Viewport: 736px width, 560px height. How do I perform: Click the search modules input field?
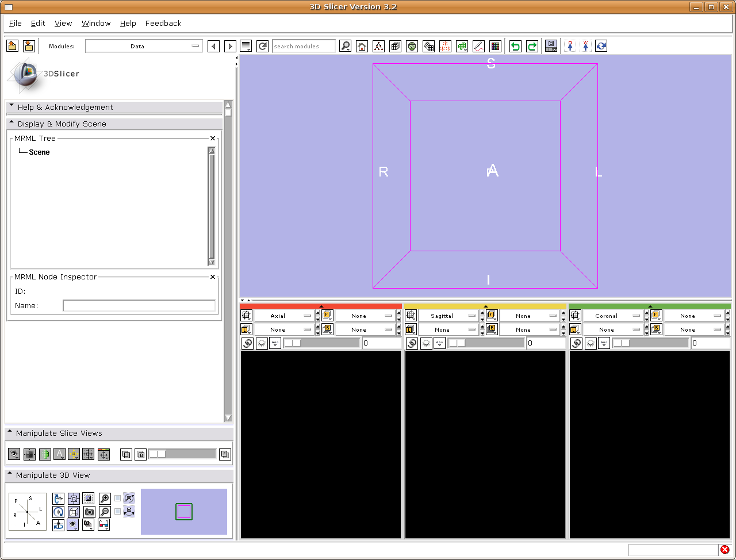coord(304,46)
